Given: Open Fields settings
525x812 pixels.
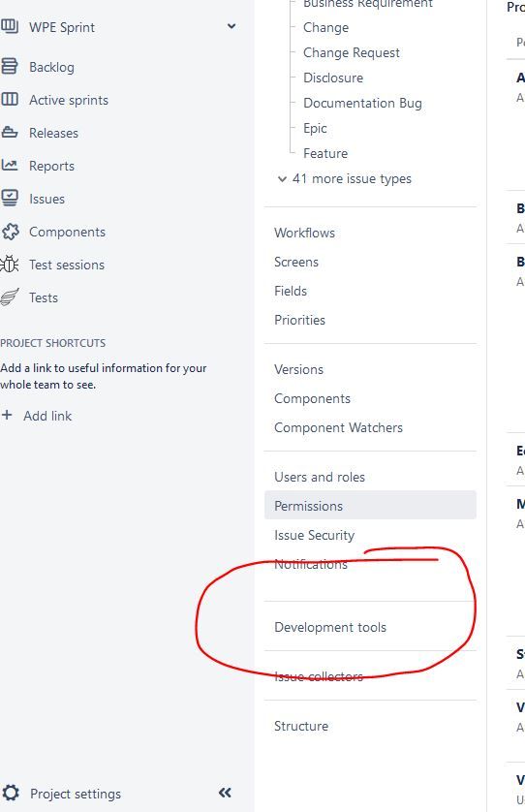Looking at the screenshot, I should [x=291, y=291].
